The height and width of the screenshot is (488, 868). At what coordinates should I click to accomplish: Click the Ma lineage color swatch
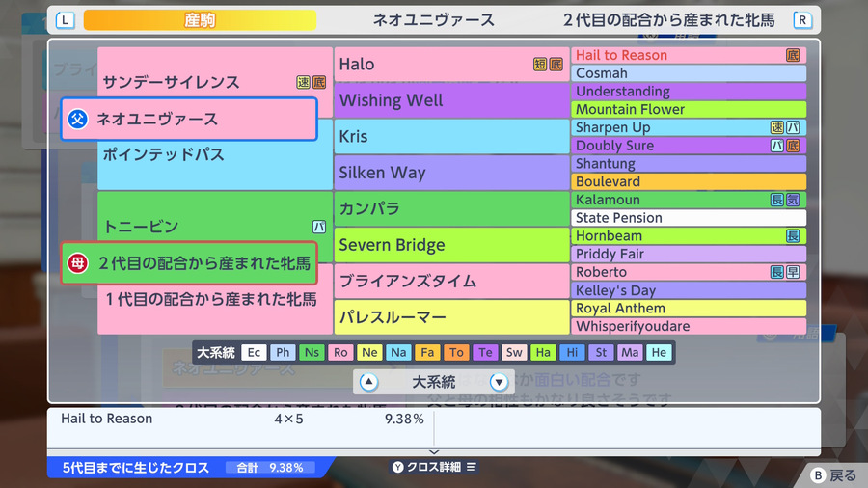tap(630, 352)
